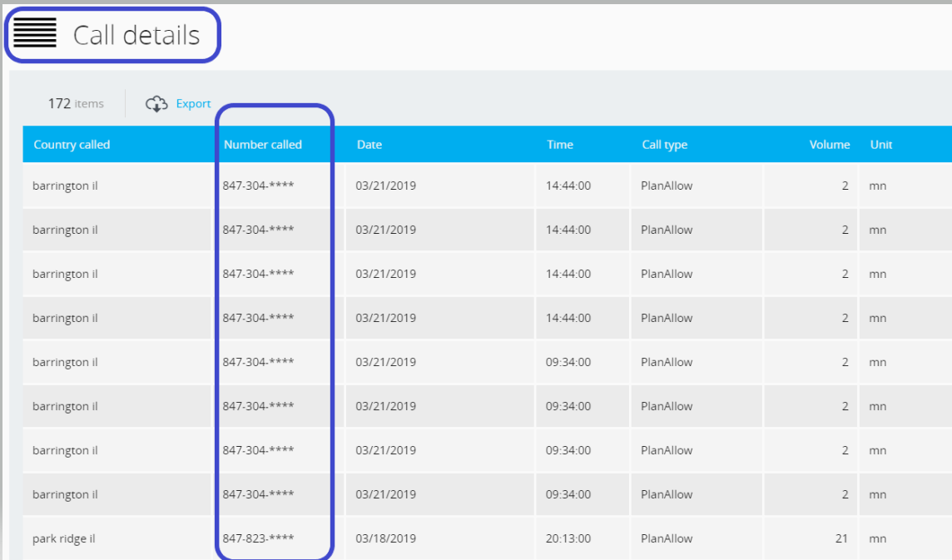Image resolution: width=952 pixels, height=560 pixels.
Task: Click the Export cloud download icon
Action: pos(156,104)
